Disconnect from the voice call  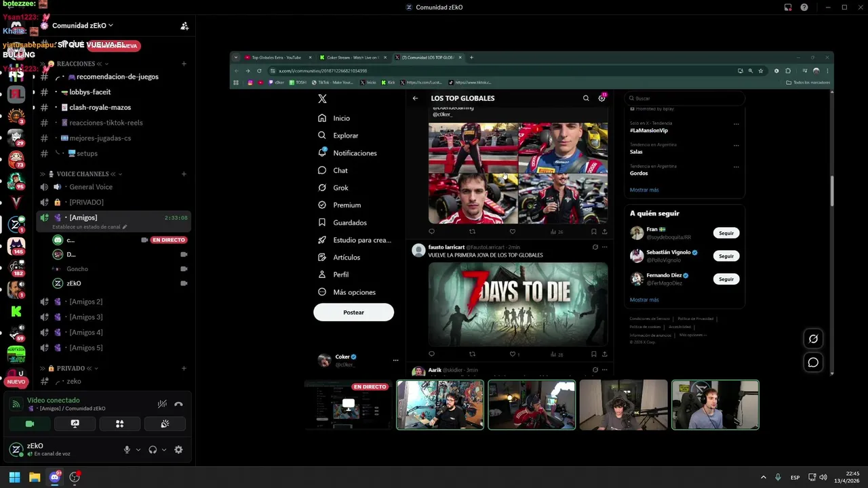coord(178,404)
